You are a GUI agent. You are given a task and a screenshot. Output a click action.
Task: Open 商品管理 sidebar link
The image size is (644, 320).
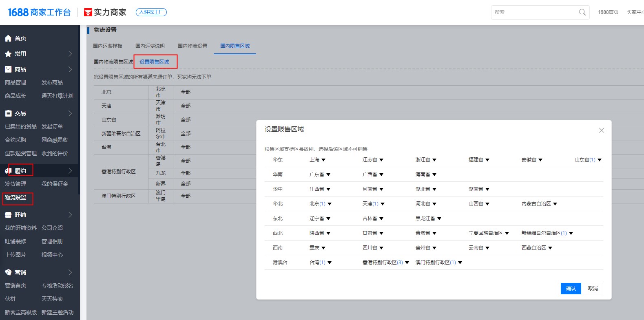click(15, 83)
